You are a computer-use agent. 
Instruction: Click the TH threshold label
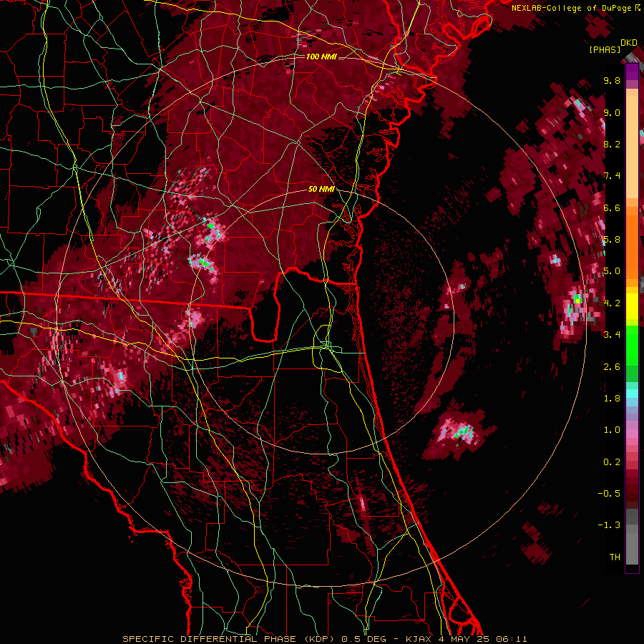[615, 557]
